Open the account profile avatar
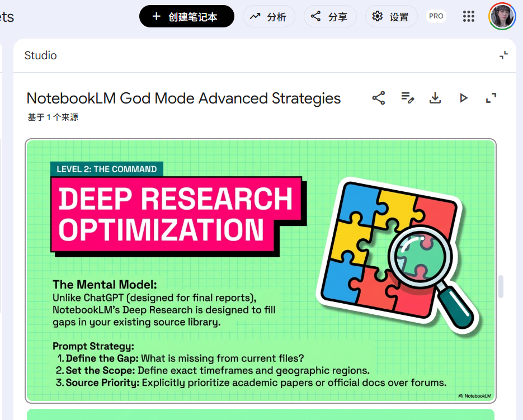 (x=502, y=16)
